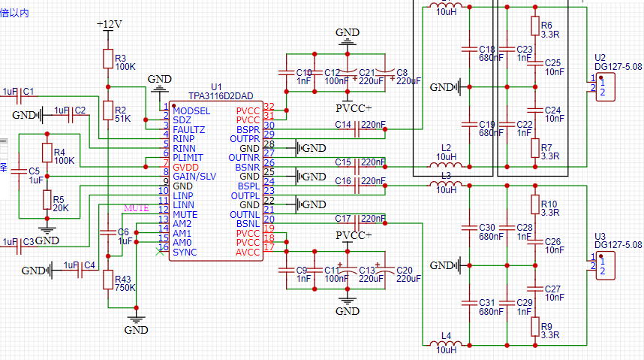Select connector U2 DG127-5.08 symbol

pos(606,87)
